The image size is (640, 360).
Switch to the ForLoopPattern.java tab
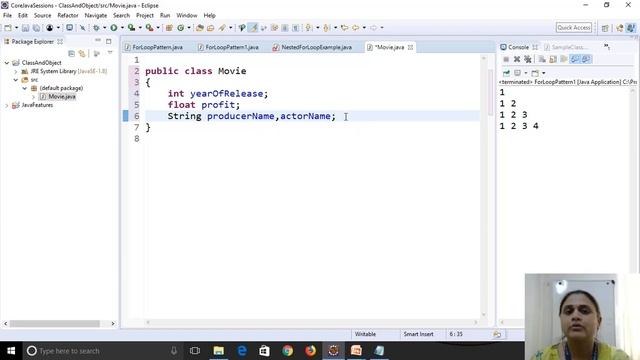154,47
